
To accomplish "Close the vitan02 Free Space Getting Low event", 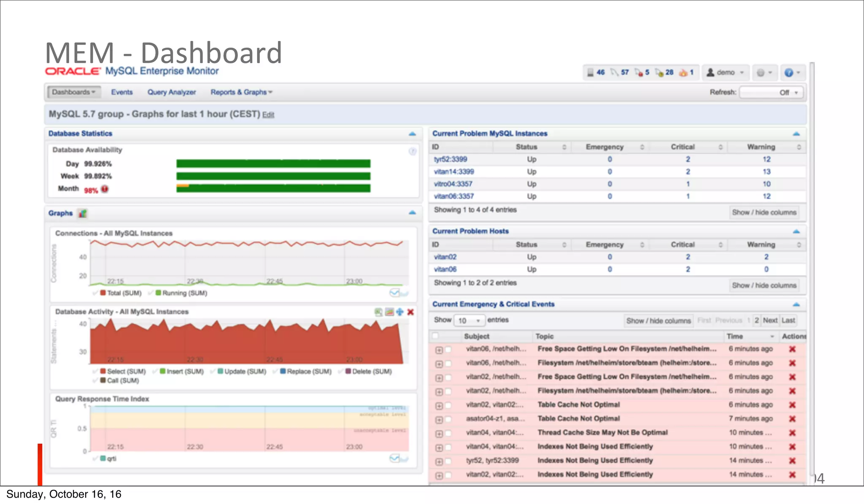I will pyautogui.click(x=792, y=377).
